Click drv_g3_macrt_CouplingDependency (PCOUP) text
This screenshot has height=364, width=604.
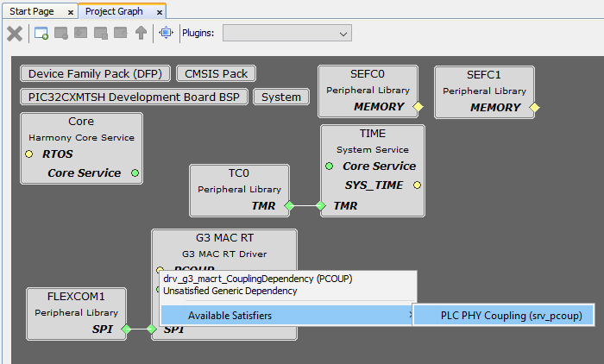(258, 279)
